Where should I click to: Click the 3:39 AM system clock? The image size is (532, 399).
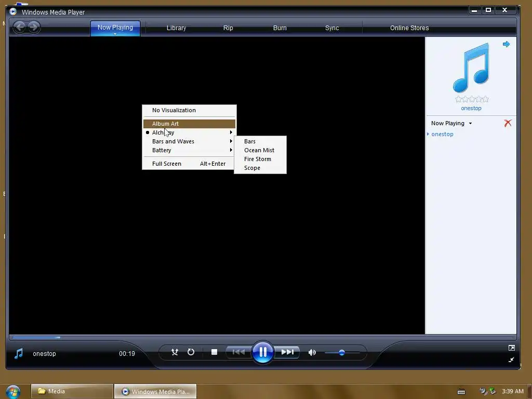point(513,391)
